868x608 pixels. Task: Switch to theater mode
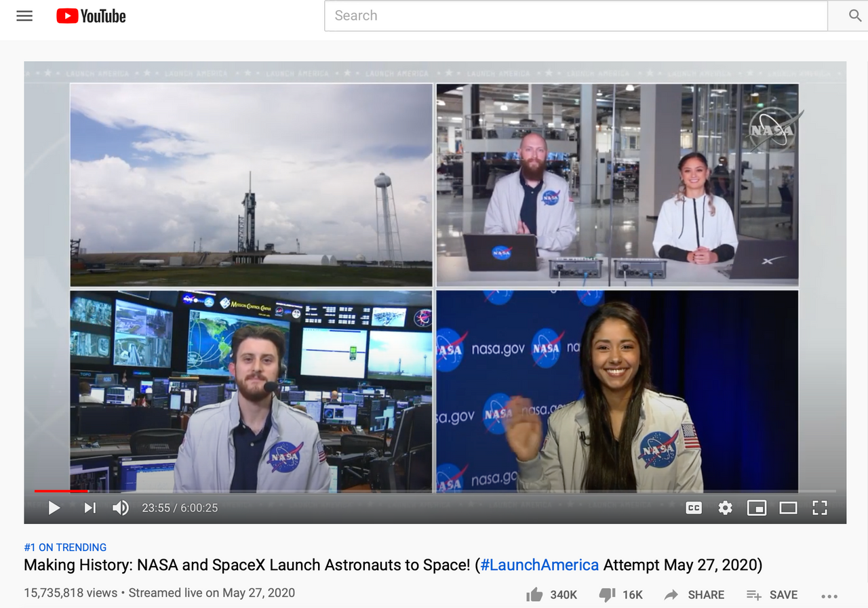click(788, 508)
